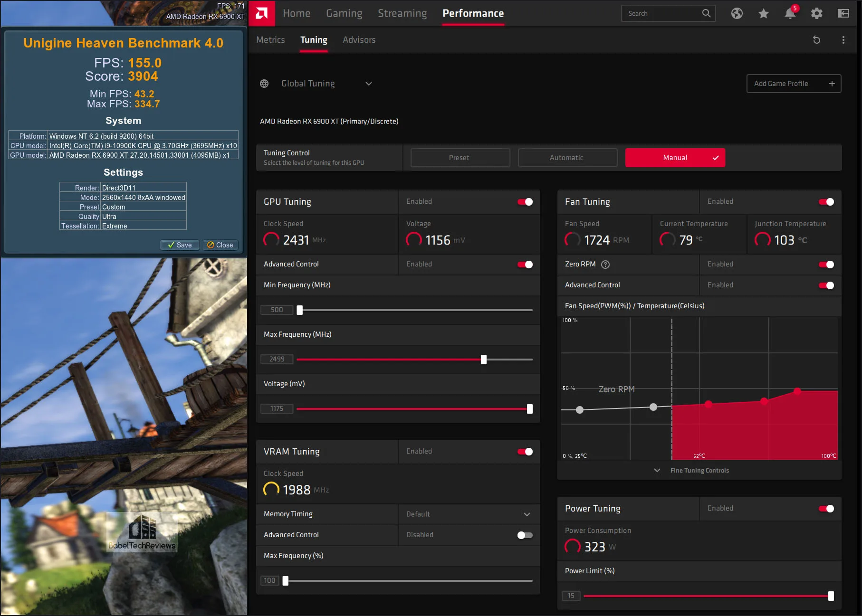Toggle Power Tuning enabled switch
The height and width of the screenshot is (616, 862).
(826, 509)
